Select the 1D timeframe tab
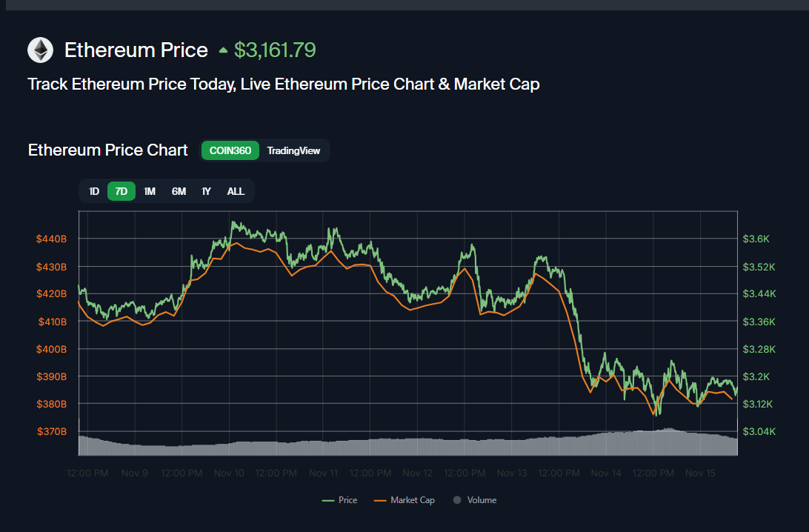 (x=94, y=191)
